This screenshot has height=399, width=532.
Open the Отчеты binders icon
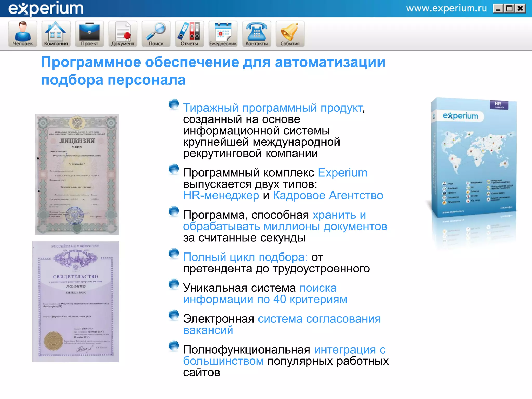(x=189, y=34)
